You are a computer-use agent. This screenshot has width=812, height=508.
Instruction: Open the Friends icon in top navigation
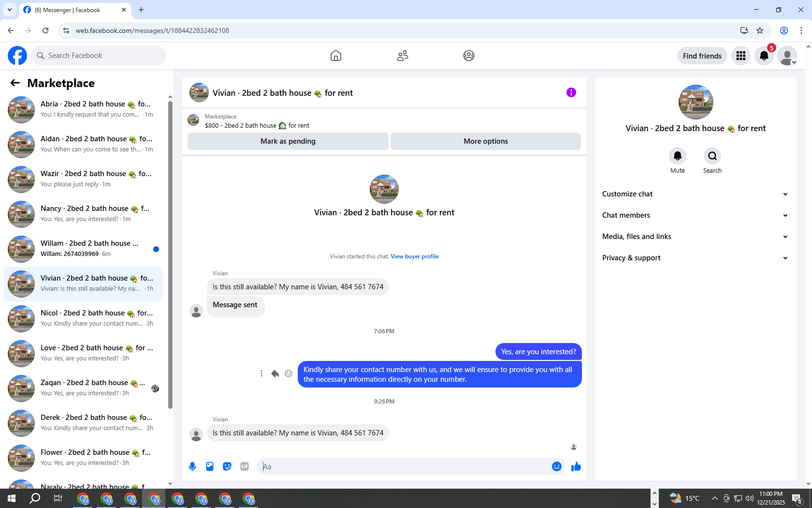click(x=403, y=56)
